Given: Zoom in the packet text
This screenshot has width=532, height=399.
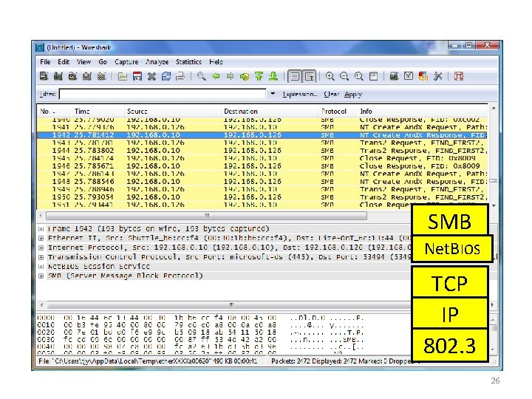Looking at the screenshot, I should click(330, 76).
